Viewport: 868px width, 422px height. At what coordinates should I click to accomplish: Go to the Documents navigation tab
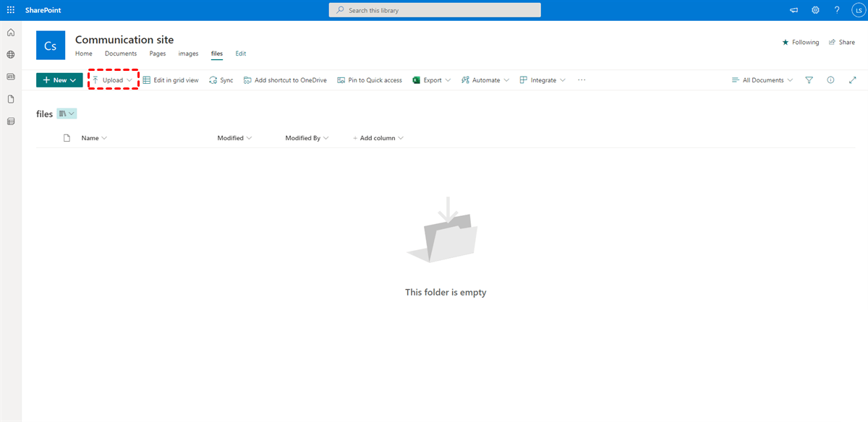(x=120, y=53)
